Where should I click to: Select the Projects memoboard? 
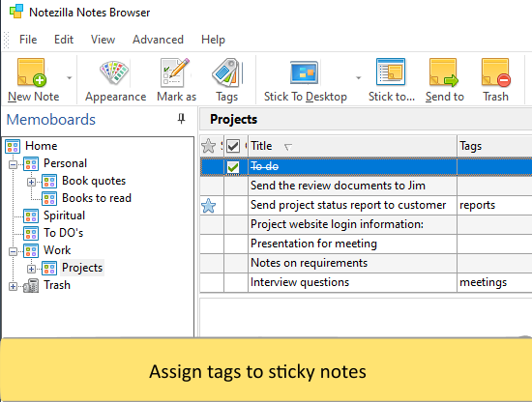(82, 268)
